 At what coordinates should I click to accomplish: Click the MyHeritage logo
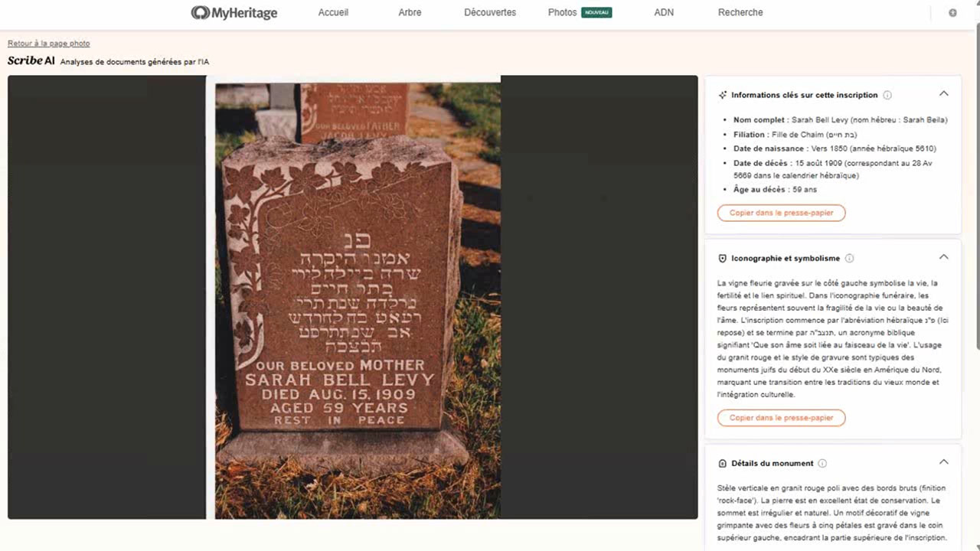pos(234,12)
